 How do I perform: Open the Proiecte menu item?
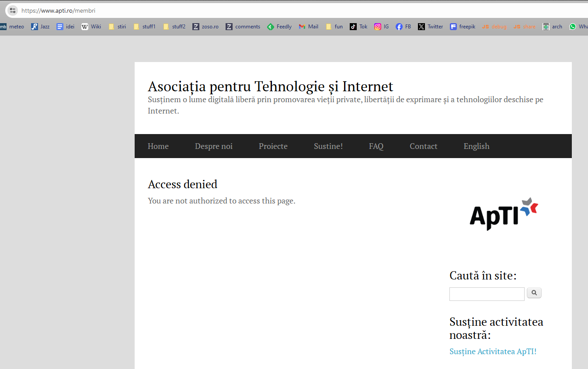tap(273, 146)
